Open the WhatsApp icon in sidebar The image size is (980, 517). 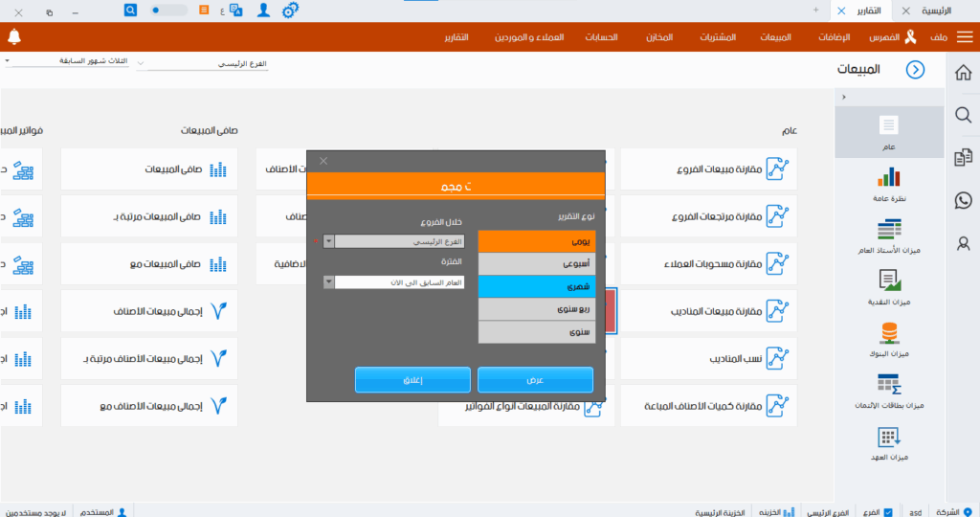click(963, 200)
